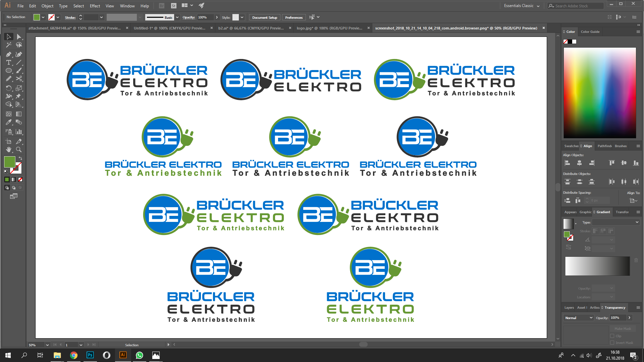Select the Gradient tool in toolbar
This screenshot has height=362, width=644.
tap(19, 114)
